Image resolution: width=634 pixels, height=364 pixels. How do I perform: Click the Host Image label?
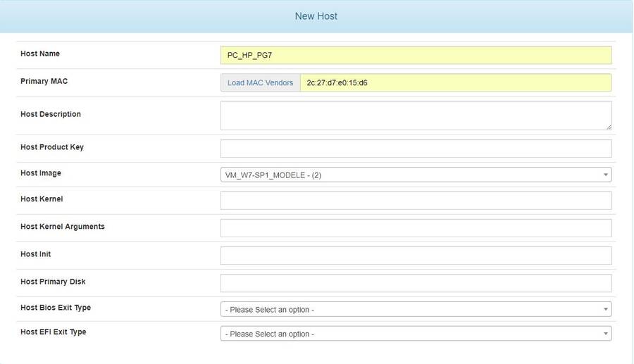point(41,173)
